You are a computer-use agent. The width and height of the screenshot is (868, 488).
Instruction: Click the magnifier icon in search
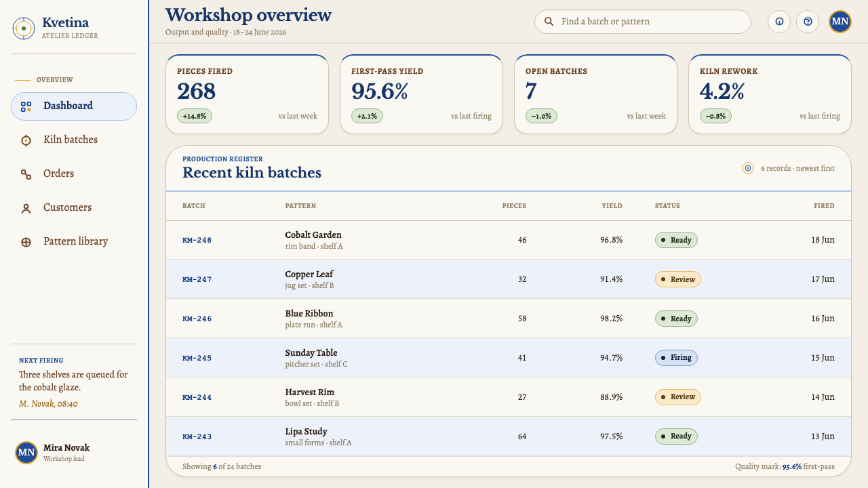click(x=549, y=22)
